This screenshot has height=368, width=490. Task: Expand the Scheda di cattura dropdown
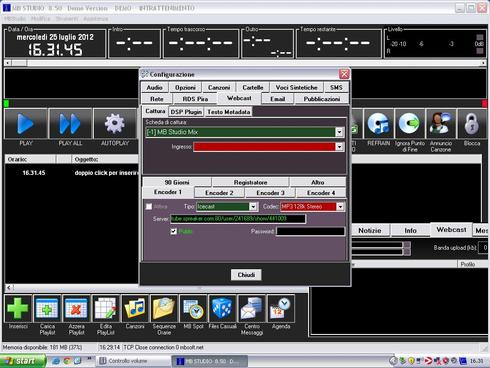pyautogui.click(x=339, y=132)
